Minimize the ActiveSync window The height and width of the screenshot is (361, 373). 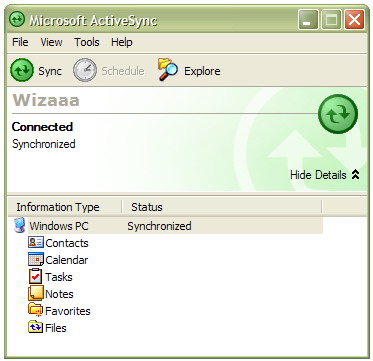[308, 20]
